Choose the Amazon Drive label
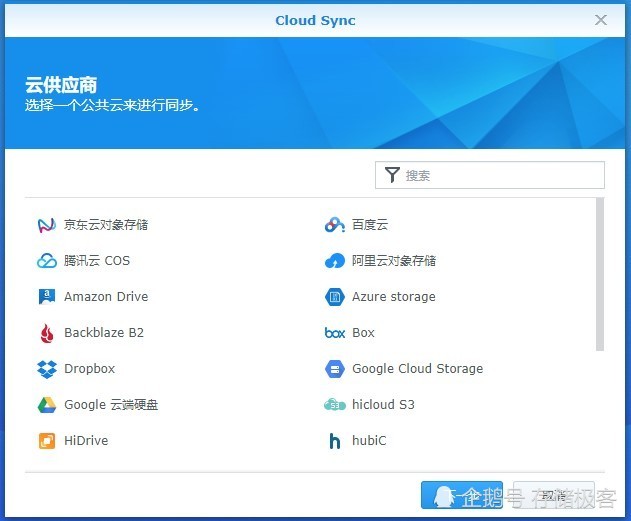631x521 pixels. coord(106,297)
